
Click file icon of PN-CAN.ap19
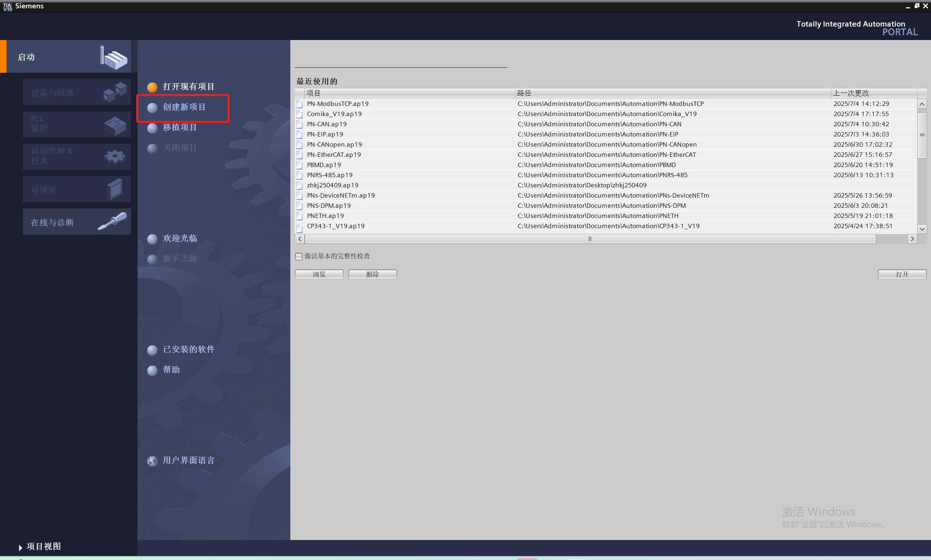[x=299, y=125]
